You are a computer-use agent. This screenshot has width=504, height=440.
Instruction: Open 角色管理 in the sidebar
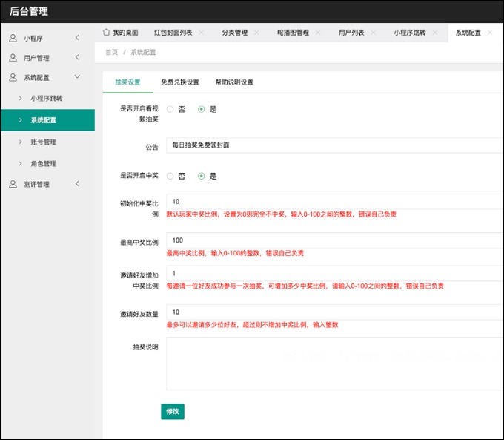47,164
